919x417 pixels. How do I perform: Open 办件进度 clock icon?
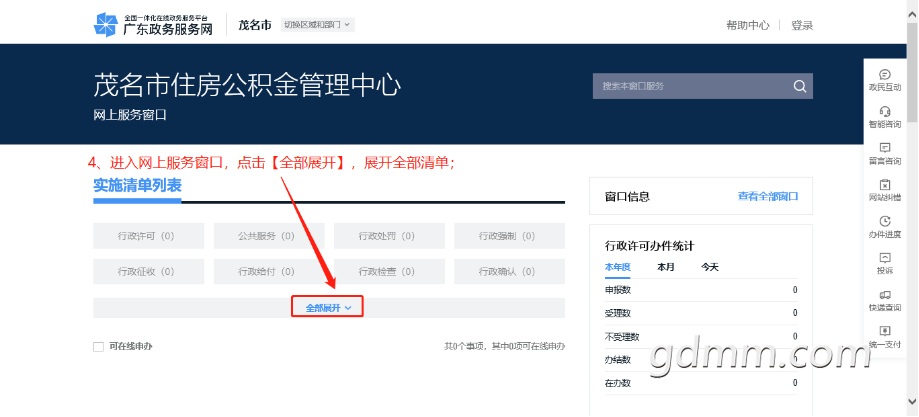tap(885, 227)
